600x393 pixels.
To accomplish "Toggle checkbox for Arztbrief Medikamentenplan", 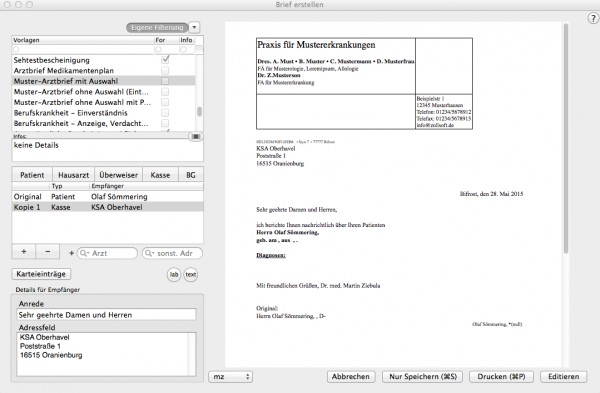I will [x=165, y=70].
